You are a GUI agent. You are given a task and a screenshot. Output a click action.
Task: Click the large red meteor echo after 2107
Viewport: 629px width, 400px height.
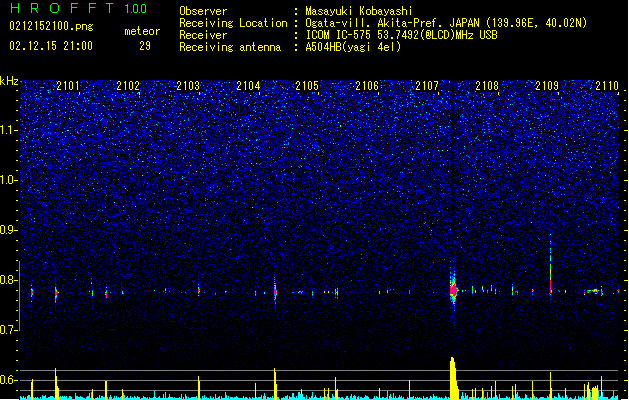tap(453, 290)
